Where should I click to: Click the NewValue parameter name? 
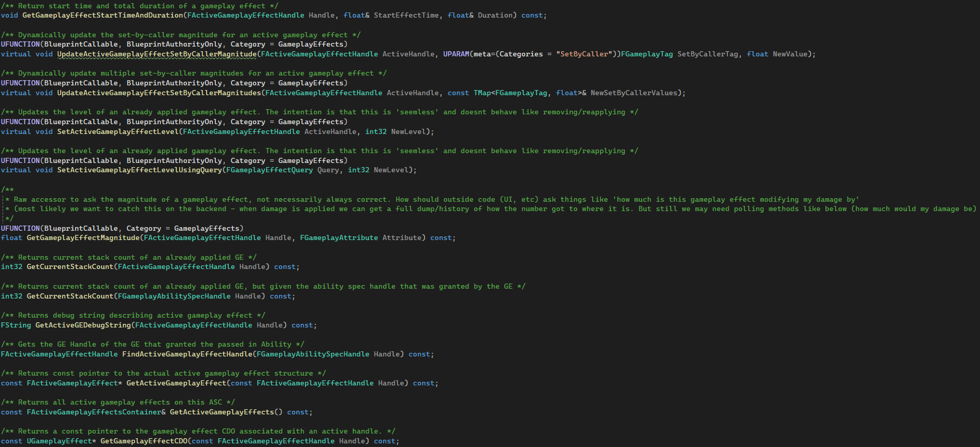point(790,54)
